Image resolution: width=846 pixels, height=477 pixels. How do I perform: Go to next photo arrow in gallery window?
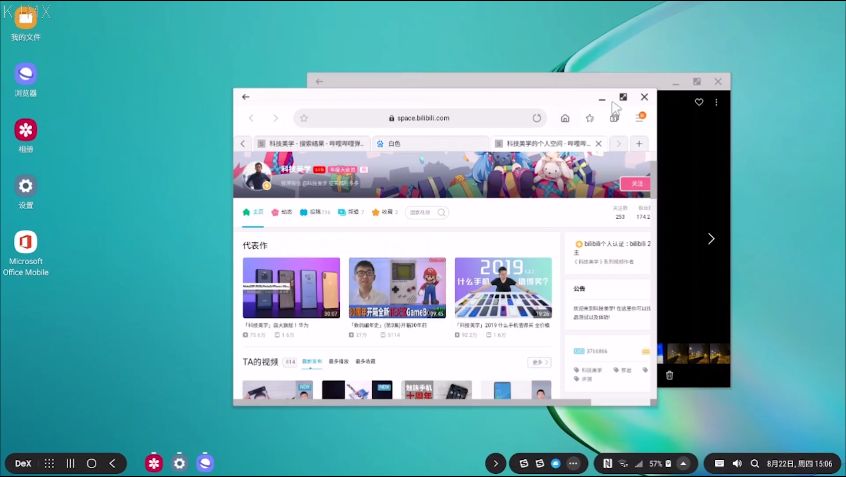coord(711,238)
